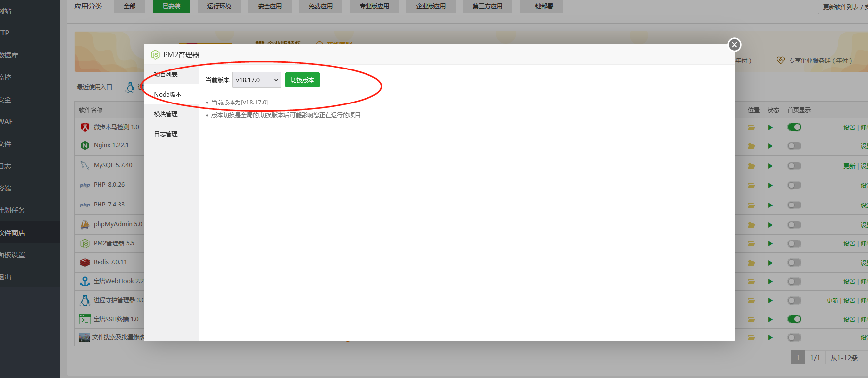Turn off homepage display for 微步木马检测
The height and width of the screenshot is (378, 868).
tap(794, 127)
